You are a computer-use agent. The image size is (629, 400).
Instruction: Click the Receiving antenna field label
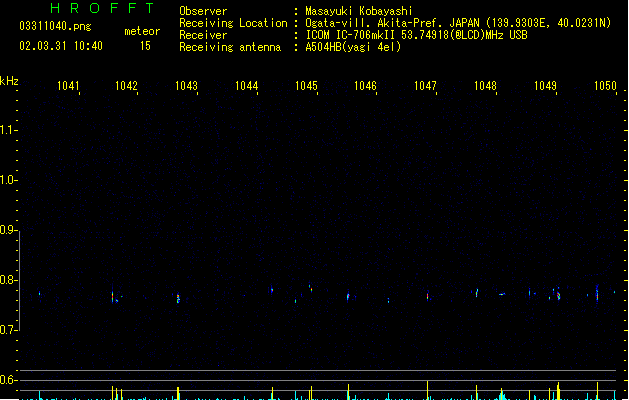[x=230, y=47]
